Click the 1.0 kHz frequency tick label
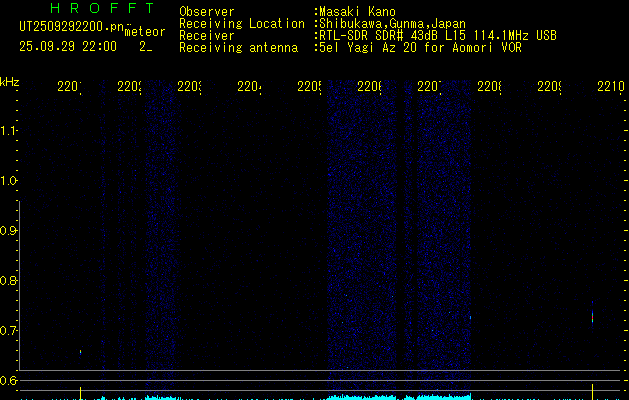629x400 pixels. point(8,180)
